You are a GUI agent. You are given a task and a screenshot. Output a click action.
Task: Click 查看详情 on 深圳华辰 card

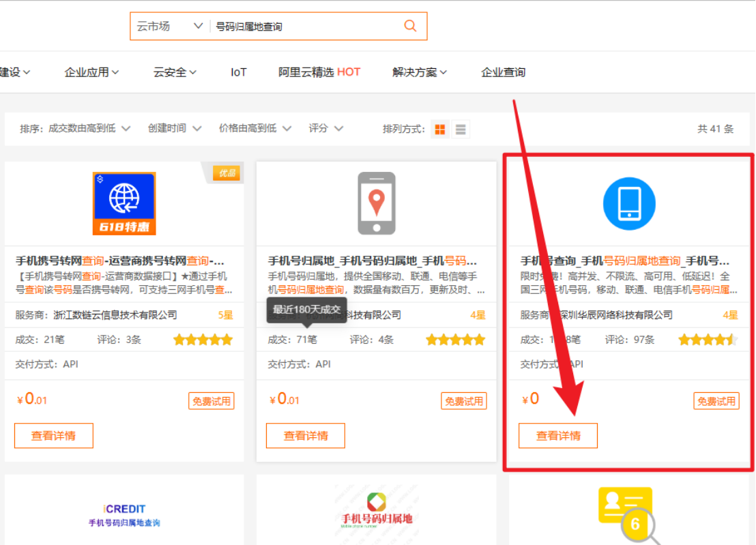[x=558, y=436]
